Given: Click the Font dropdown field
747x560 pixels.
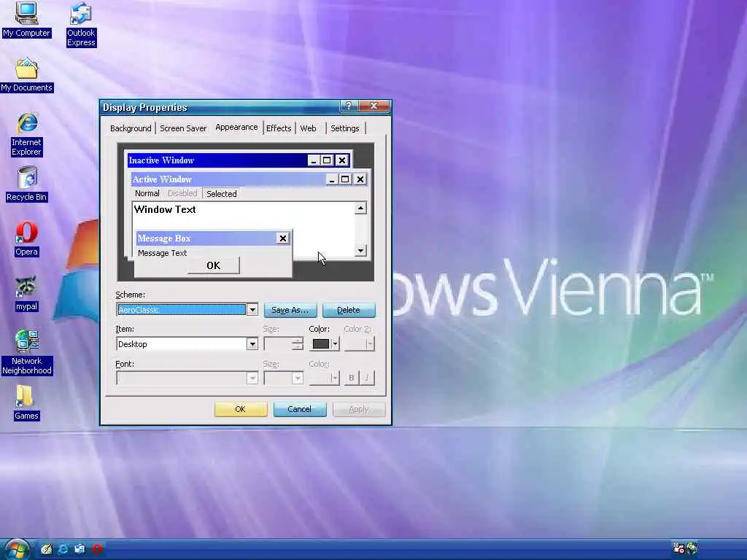Looking at the screenshot, I should (187, 378).
